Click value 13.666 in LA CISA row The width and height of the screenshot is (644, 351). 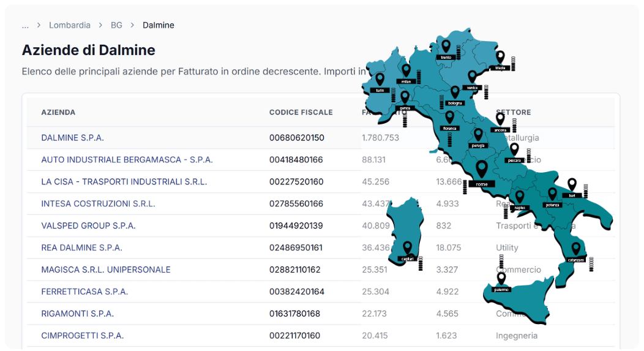[449, 182]
